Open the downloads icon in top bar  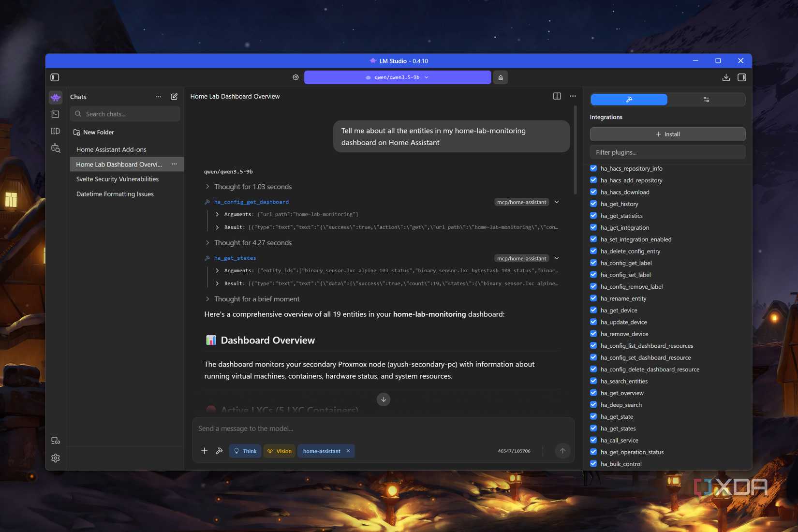tap(726, 77)
